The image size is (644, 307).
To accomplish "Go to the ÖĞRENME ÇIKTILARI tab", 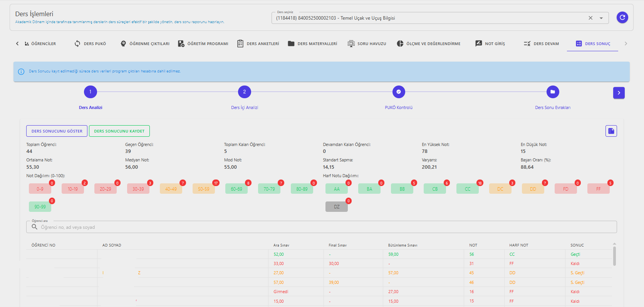I will tap(145, 44).
